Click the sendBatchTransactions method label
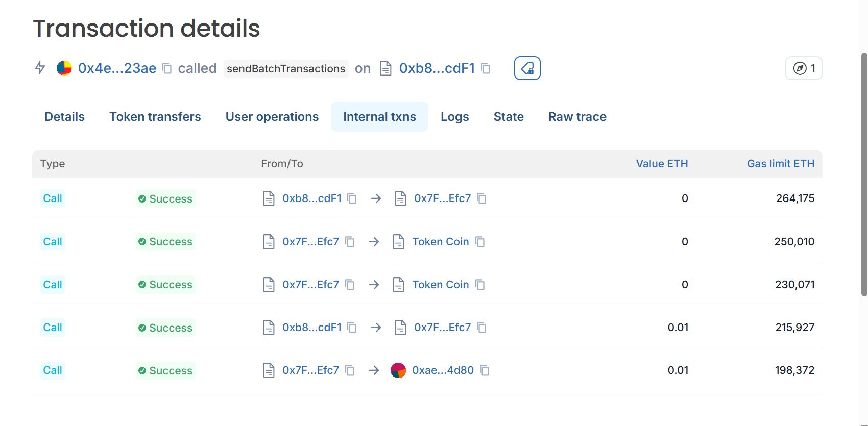This screenshot has height=426, width=868. 286,69
